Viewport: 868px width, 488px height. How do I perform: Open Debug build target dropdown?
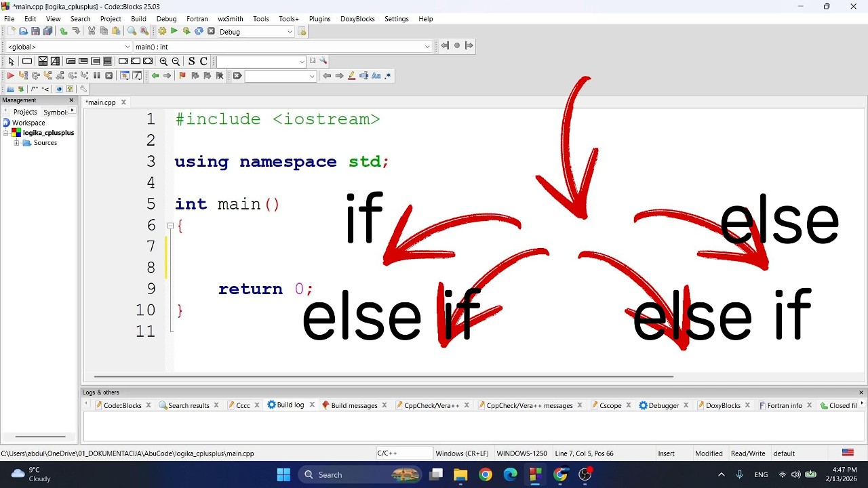tap(256, 31)
